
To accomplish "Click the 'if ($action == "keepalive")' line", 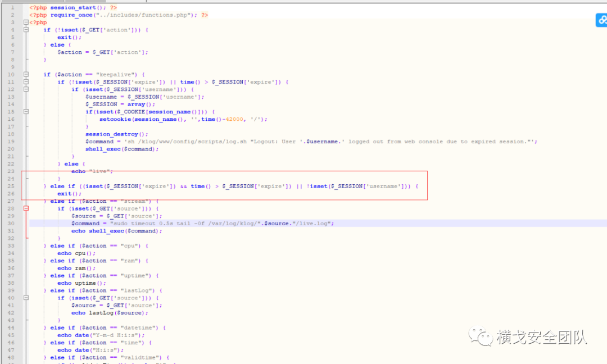I will [94, 74].
